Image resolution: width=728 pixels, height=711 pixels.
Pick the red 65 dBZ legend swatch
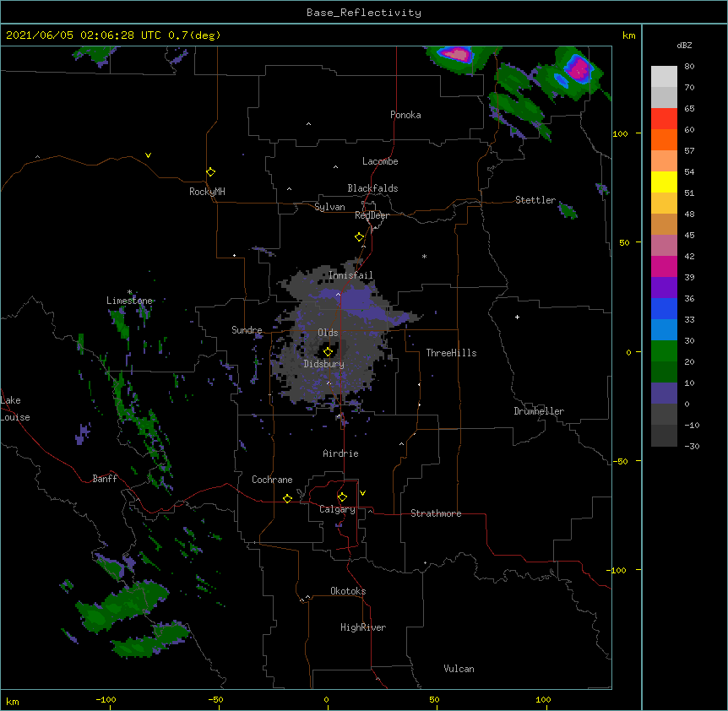coord(664,118)
